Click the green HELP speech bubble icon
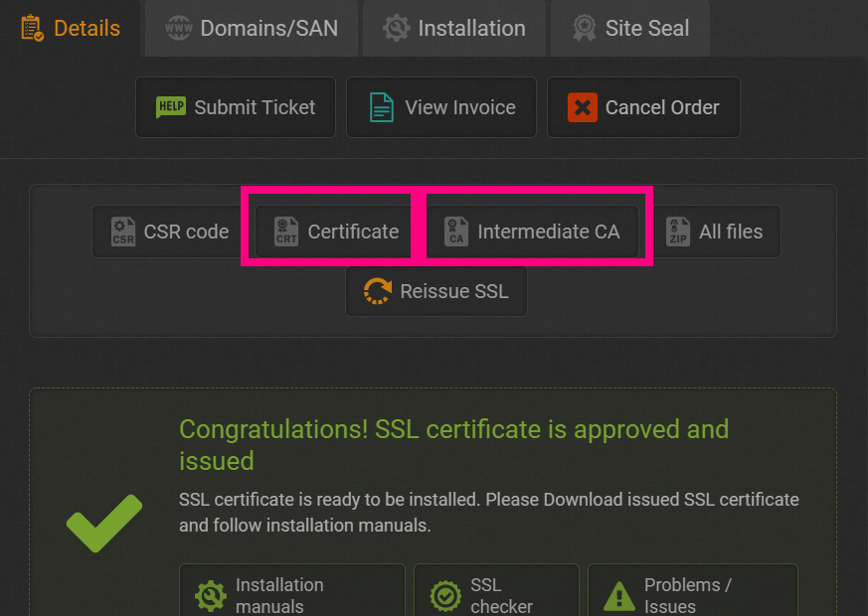Image resolution: width=868 pixels, height=616 pixels. pyautogui.click(x=171, y=106)
